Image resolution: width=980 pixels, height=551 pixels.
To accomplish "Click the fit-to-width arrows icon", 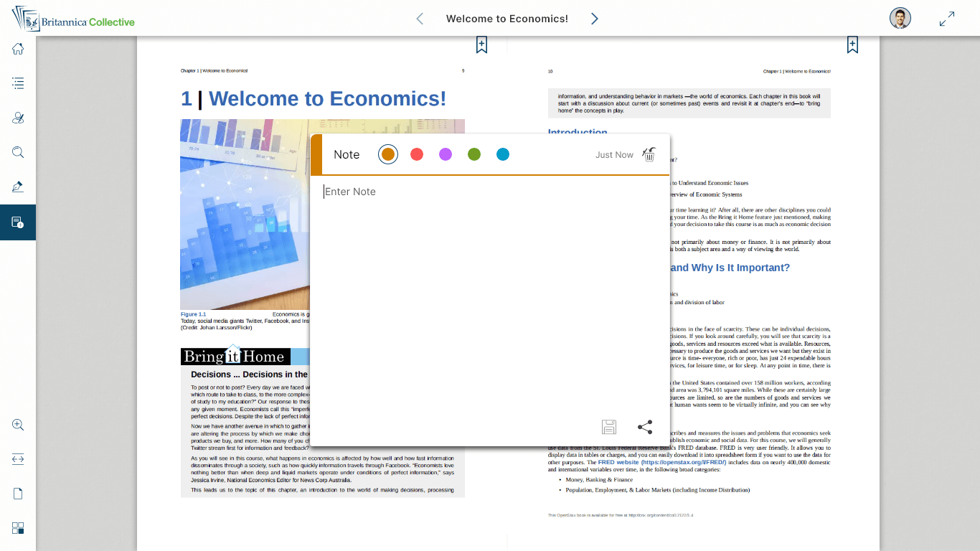I will (x=18, y=459).
